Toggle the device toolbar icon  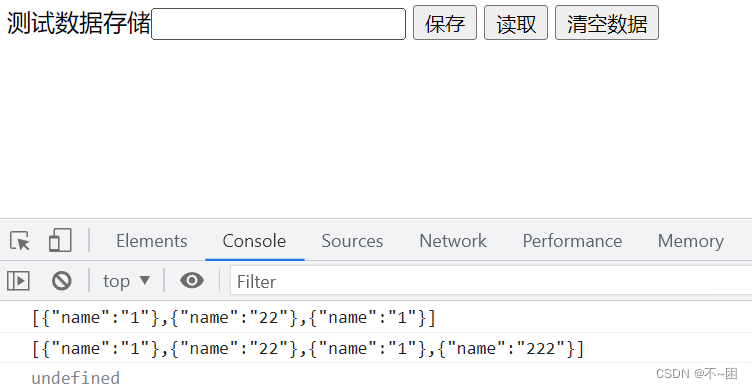coord(60,240)
